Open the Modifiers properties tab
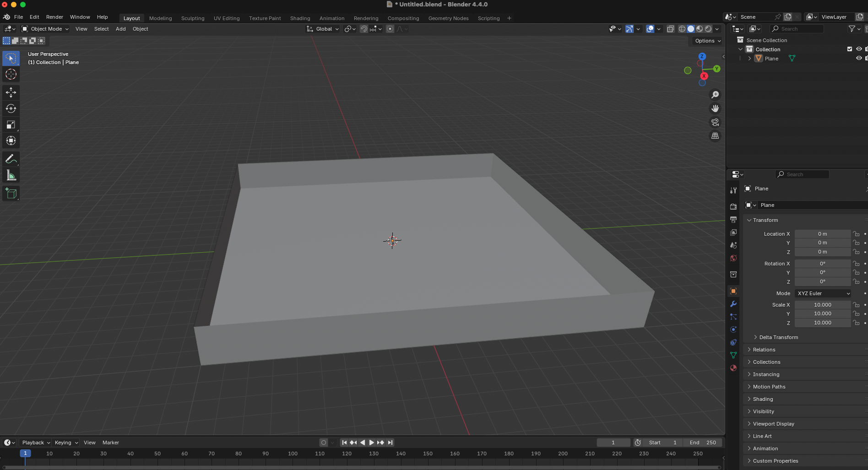This screenshot has width=868, height=470. tap(733, 304)
